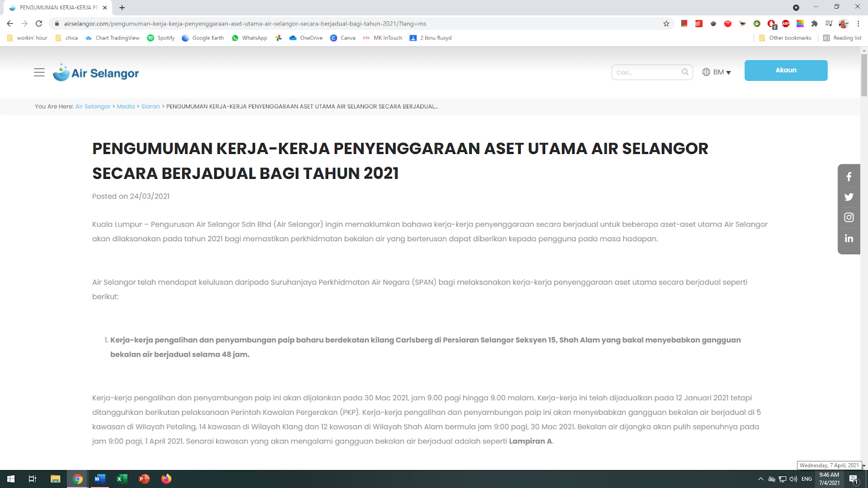Open the LinkedIn icon in side bar
The width and height of the screenshot is (868, 488).
(x=849, y=238)
